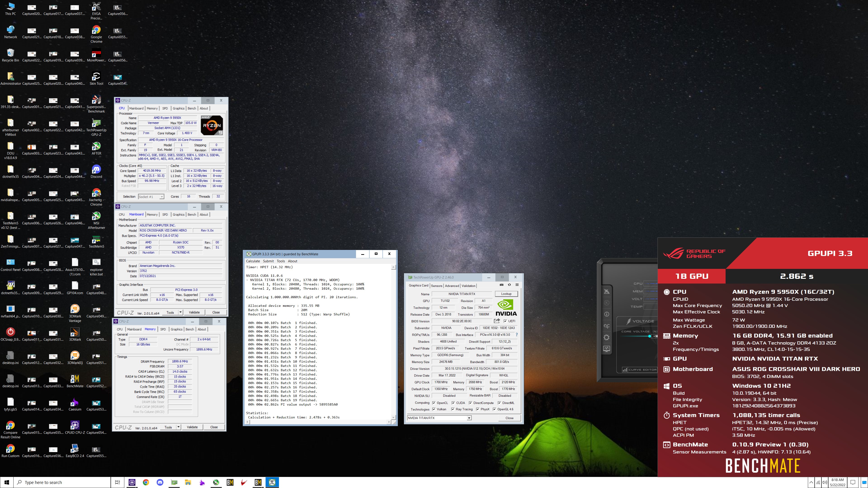
Task: Switch to the Advanced tab in GPU-Z
Action: coord(452,286)
